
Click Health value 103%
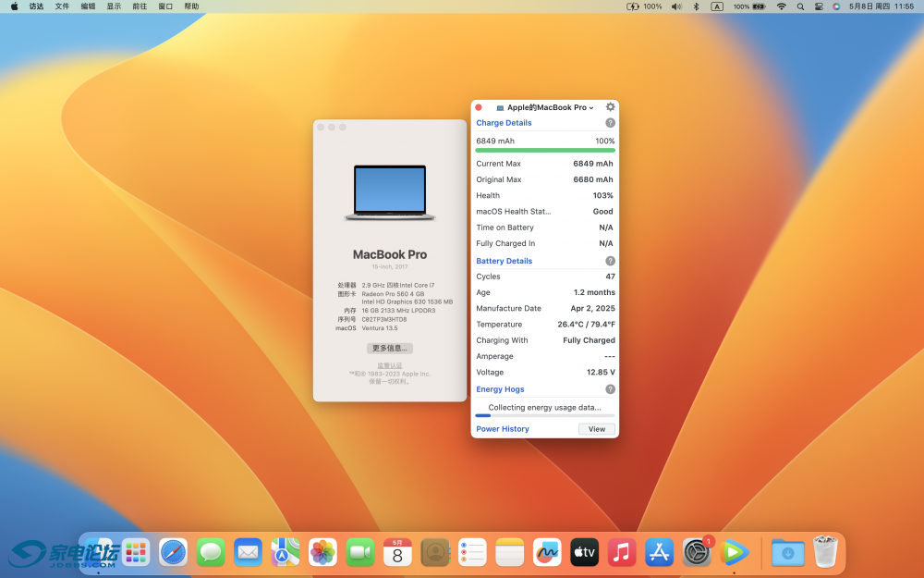(602, 195)
